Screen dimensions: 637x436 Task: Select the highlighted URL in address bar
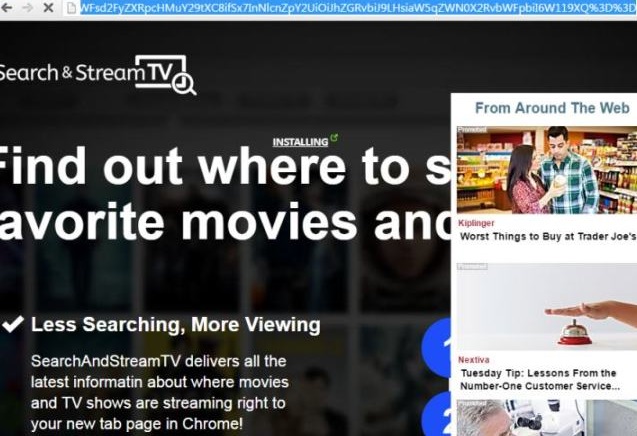pyautogui.click(x=358, y=8)
